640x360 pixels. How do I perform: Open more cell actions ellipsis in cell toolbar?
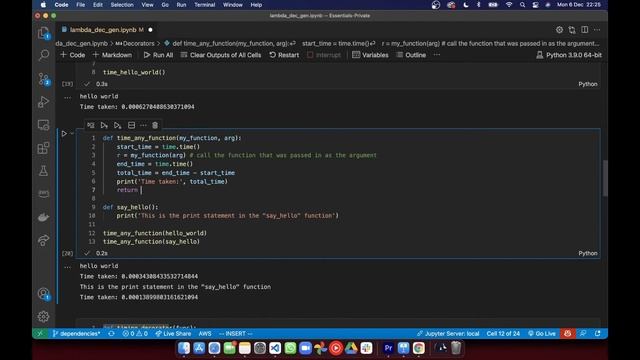click(x=143, y=125)
